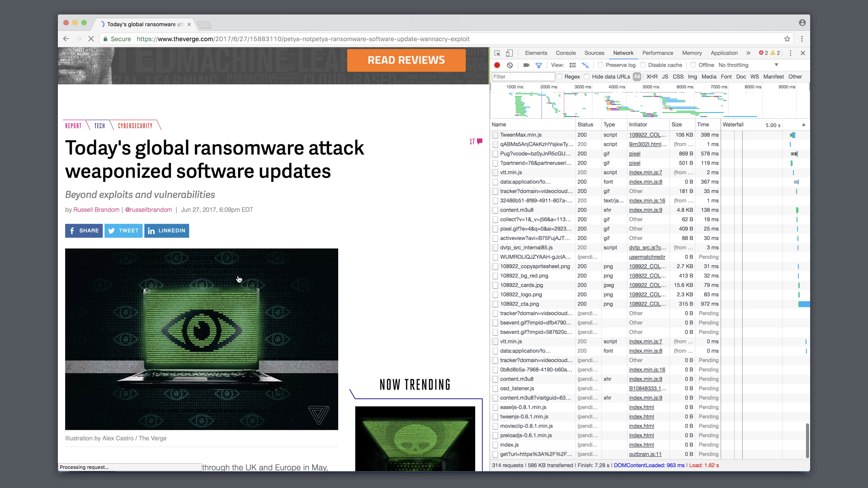Enable the Regex filter checkbox

point(560,77)
